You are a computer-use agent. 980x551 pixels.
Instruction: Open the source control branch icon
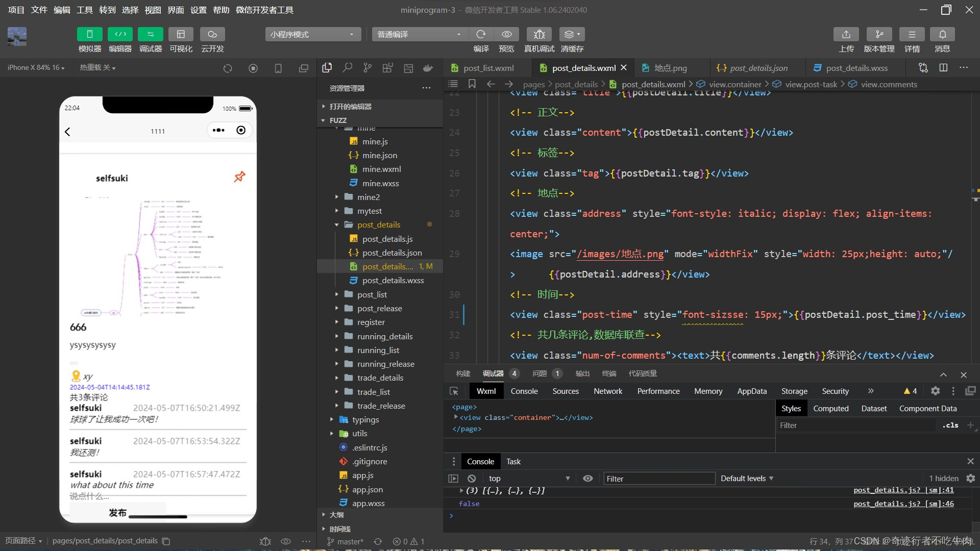pyautogui.click(x=367, y=68)
